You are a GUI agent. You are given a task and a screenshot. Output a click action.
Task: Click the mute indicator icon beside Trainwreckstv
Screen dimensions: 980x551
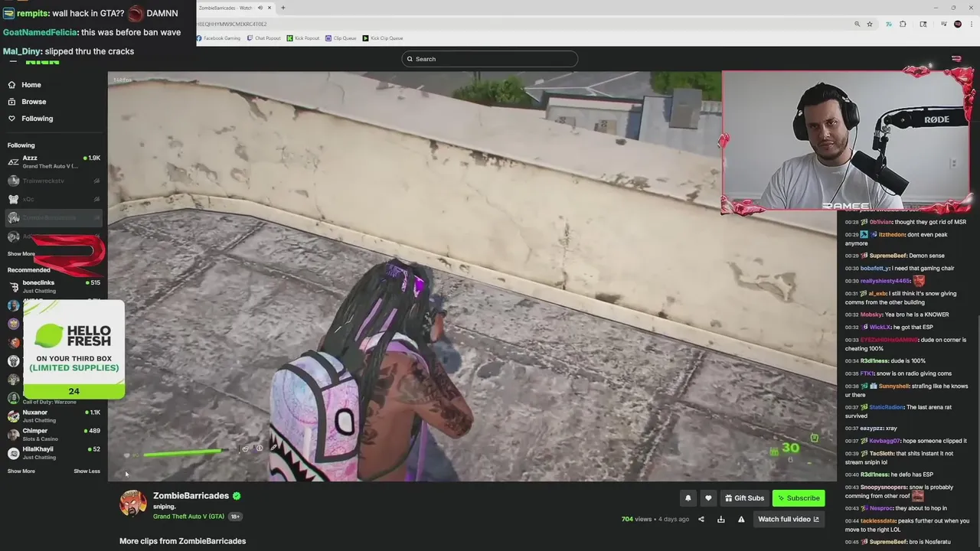pos(96,181)
